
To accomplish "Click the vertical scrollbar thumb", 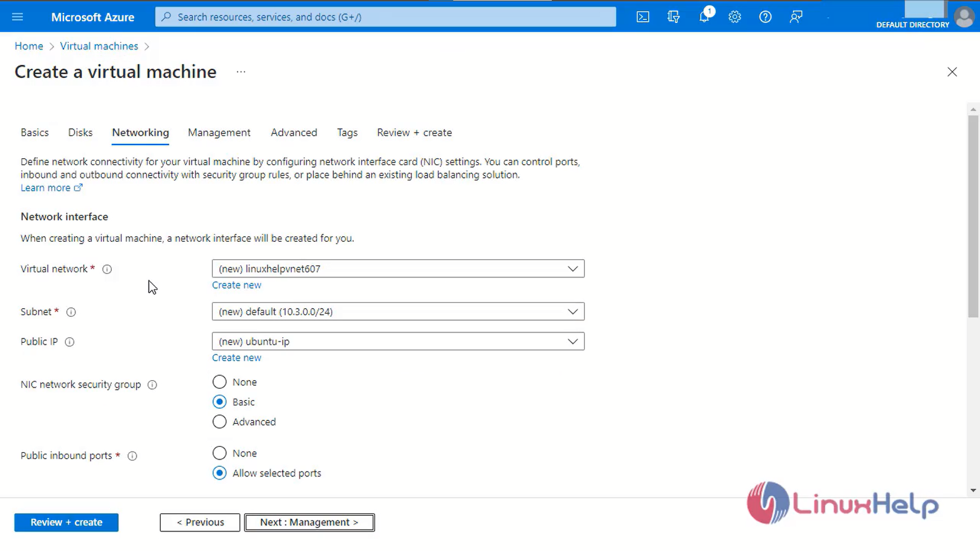I will click(x=973, y=217).
